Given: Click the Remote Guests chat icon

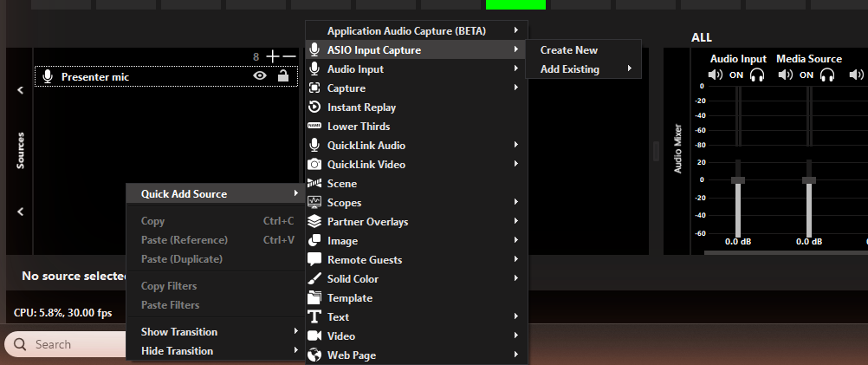Looking at the screenshot, I should 314,259.
